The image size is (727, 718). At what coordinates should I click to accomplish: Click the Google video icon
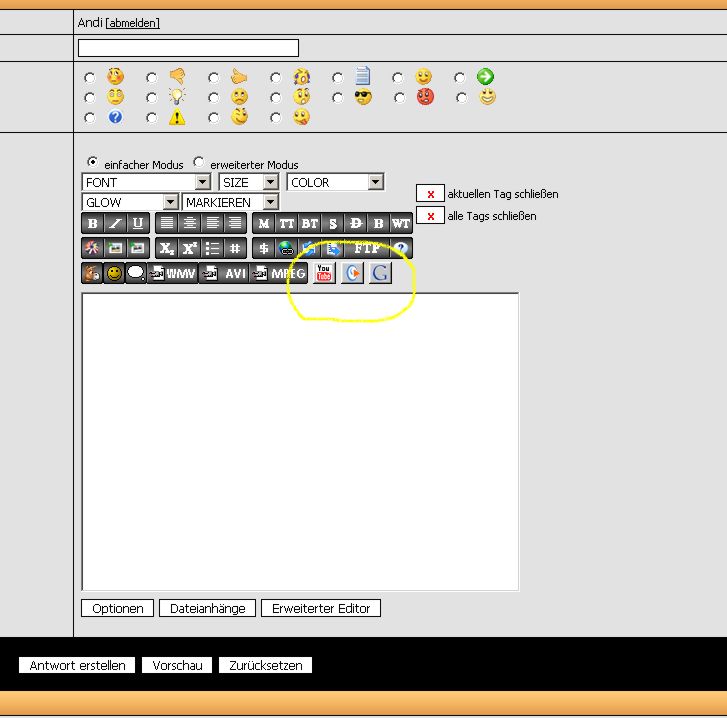pos(379,273)
